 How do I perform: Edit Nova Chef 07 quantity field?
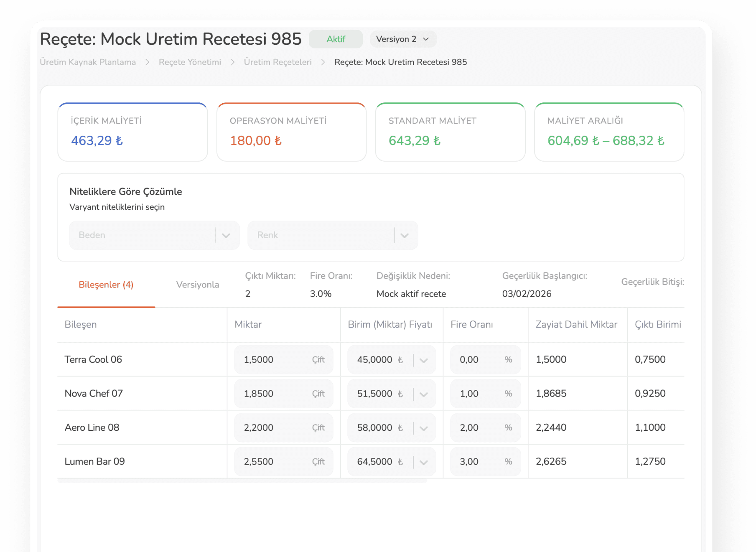284,394
